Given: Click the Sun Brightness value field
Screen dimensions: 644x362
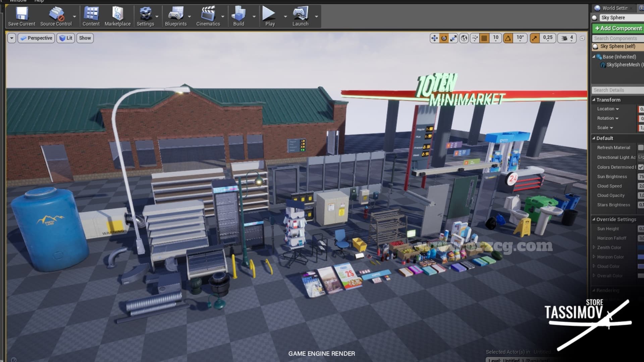Looking at the screenshot, I should [x=641, y=177].
